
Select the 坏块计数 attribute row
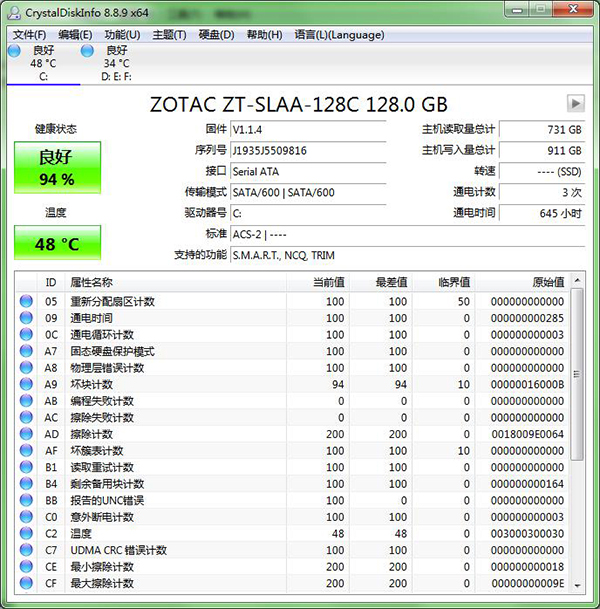[293, 384]
